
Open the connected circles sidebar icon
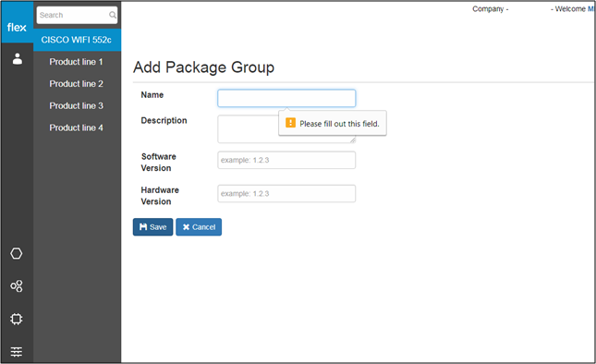17,286
